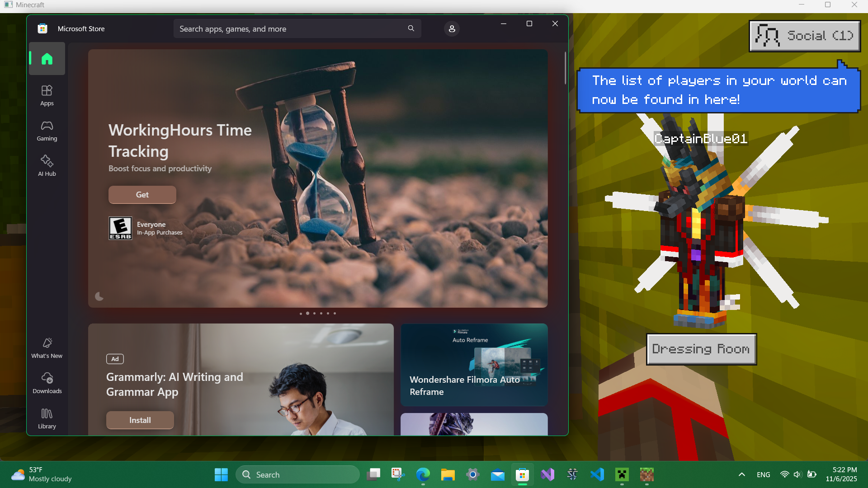The width and height of the screenshot is (868, 488).
Task: Open Downloads in Store sidebar
Action: click(47, 383)
